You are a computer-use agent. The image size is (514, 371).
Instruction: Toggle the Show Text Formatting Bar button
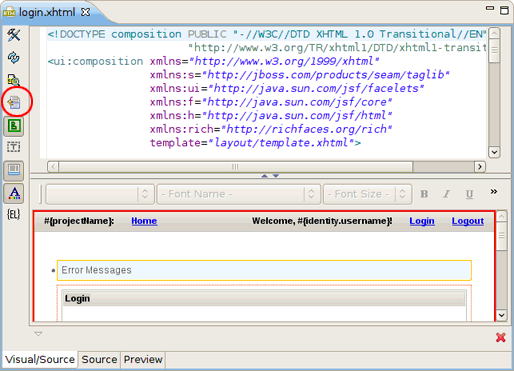coord(14,193)
